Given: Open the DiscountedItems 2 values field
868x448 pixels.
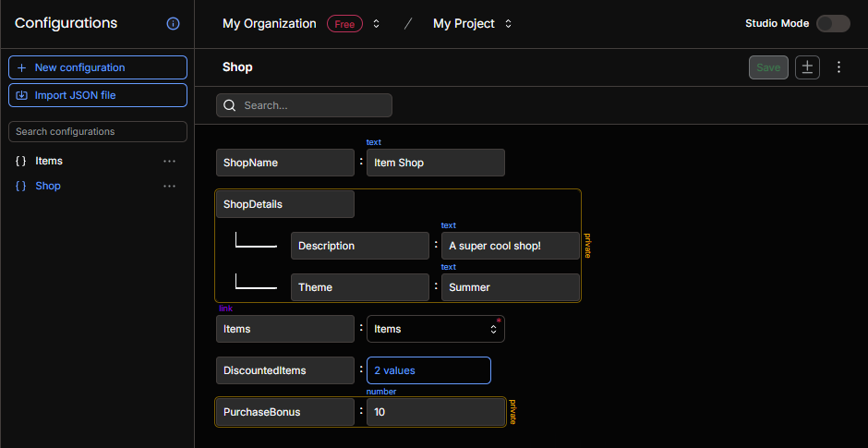Looking at the screenshot, I should 428,370.
